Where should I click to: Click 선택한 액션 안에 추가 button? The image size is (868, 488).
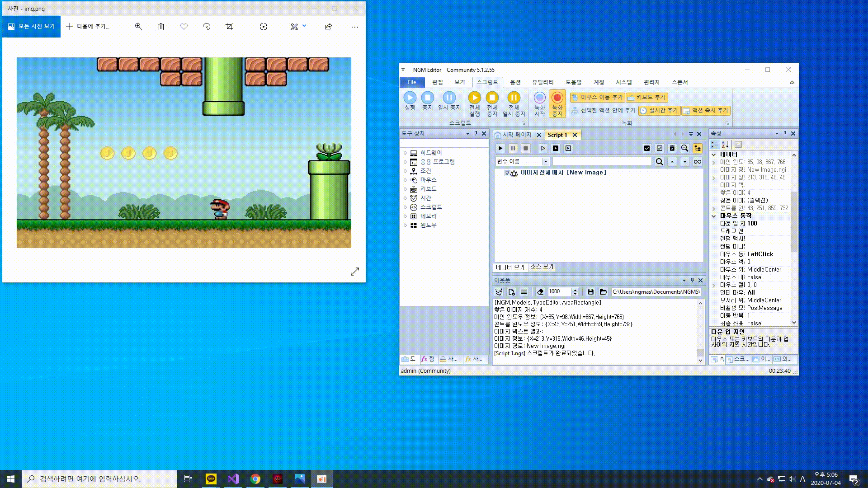click(x=603, y=110)
